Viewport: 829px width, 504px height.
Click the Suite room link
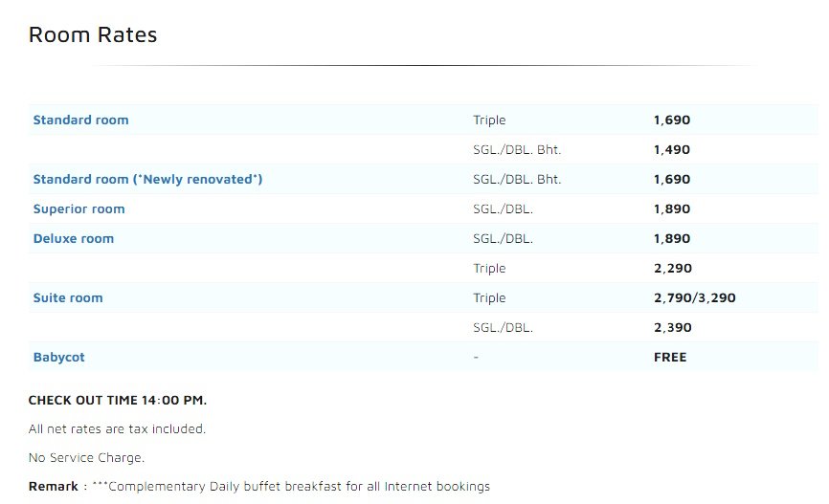tap(68, 298)
